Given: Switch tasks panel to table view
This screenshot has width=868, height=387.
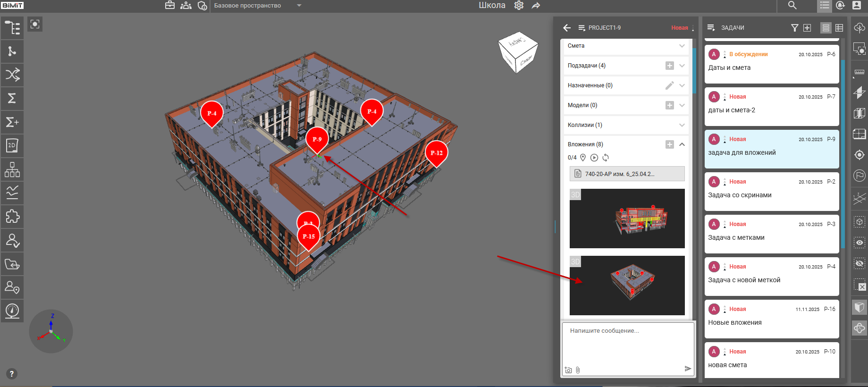Looking at the screenshot, I should click(x=839, y=28).
